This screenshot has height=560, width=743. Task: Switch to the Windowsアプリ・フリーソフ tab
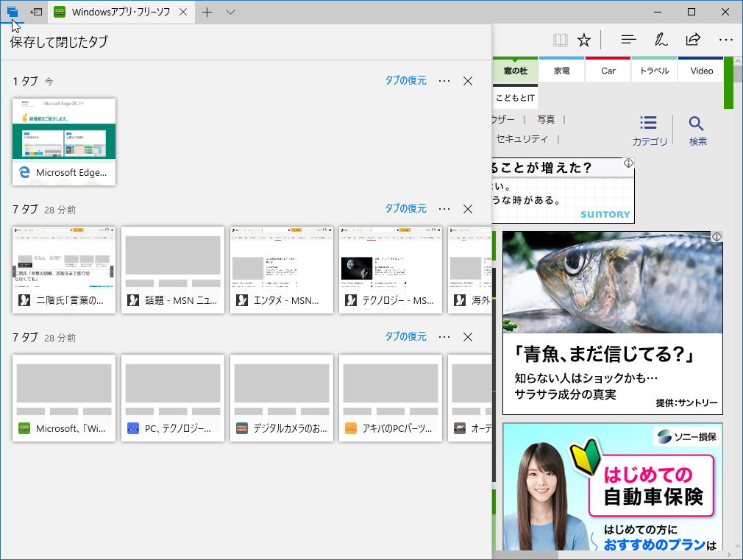click(118, 12)
